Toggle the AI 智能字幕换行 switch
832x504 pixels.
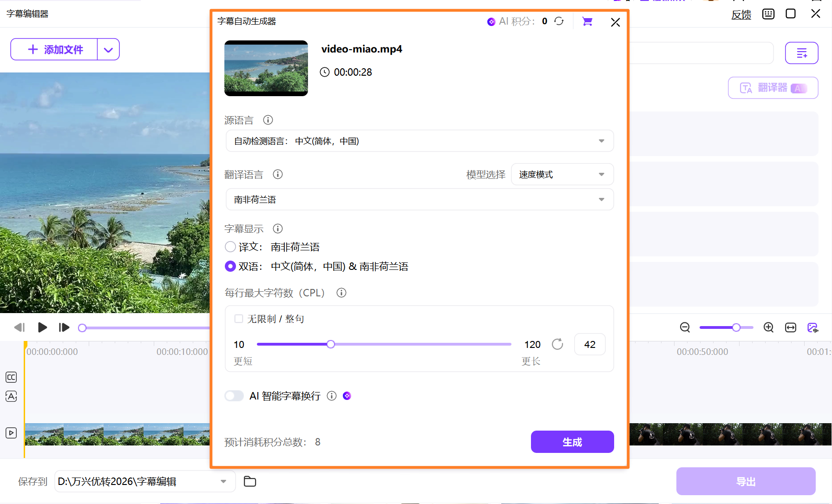pos(234,396)
